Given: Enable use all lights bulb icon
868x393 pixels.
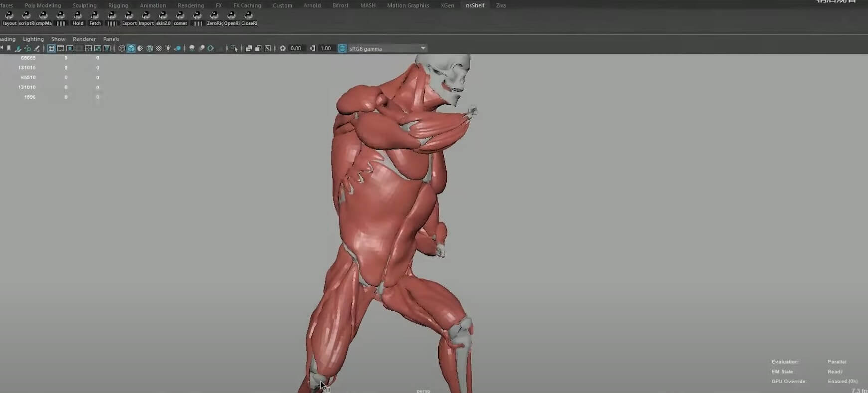Looking at the screenshot, I should coord(168,48).
